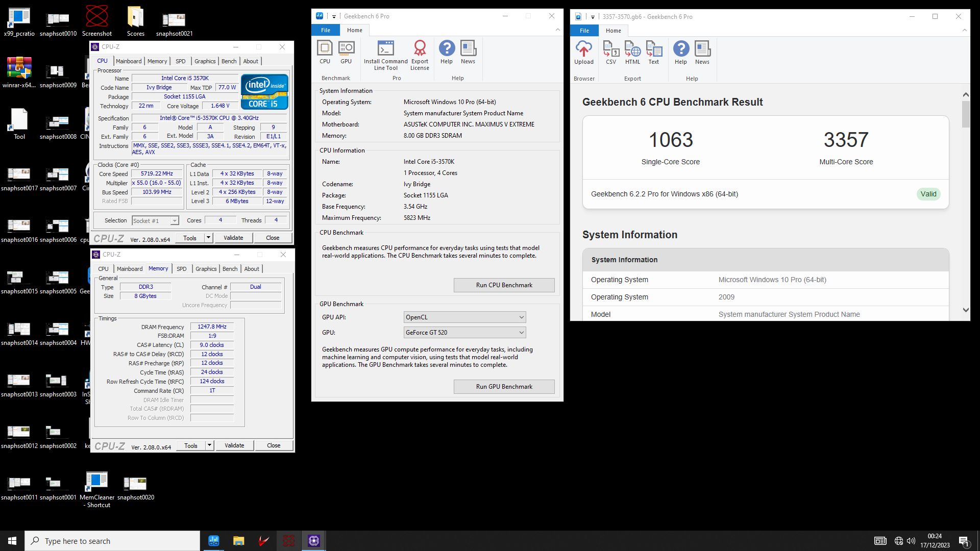Click the Multi-Core Score 3357

tap(846, 140)
